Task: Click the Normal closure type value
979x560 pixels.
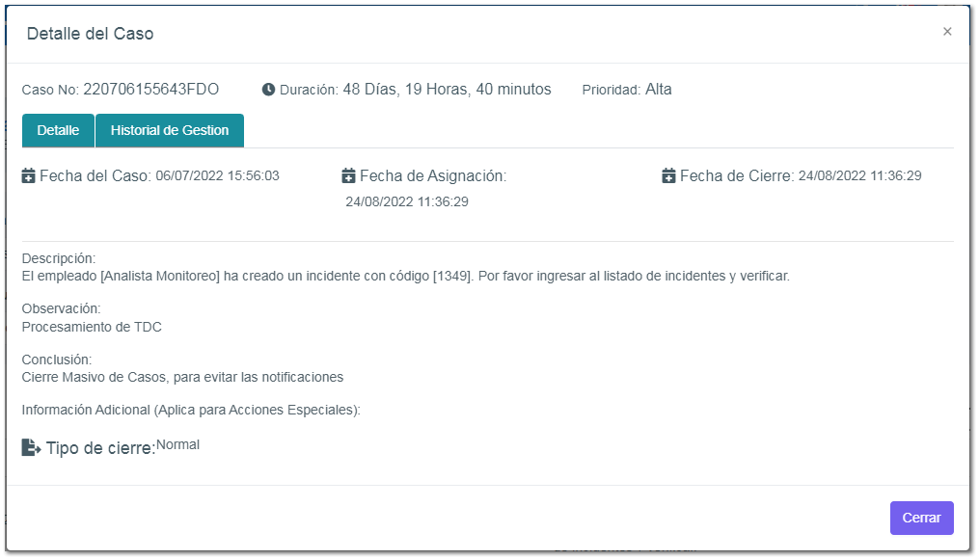Action: (177, 445)
